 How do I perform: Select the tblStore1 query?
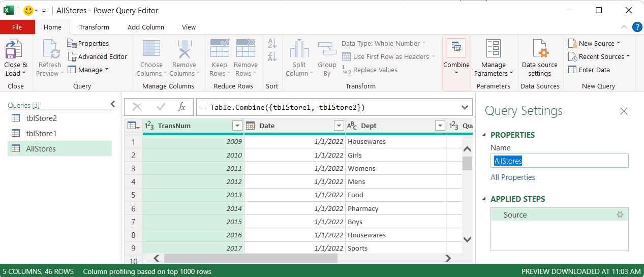pyautogui.click(x=59, y=133)
